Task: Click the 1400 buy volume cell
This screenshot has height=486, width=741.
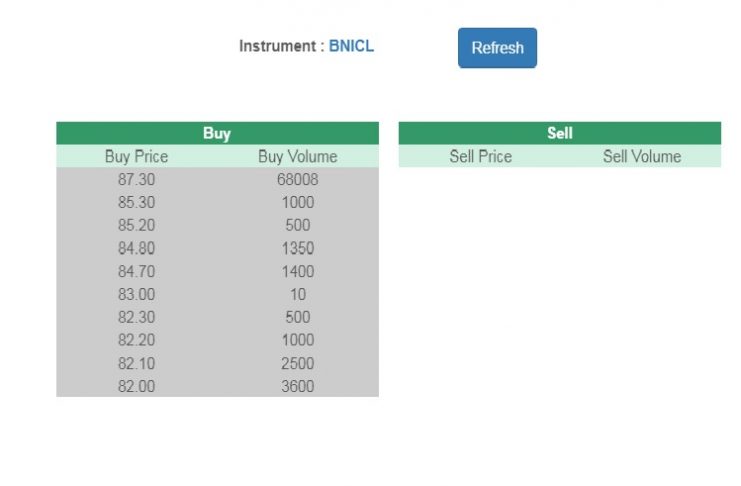Action: pyautogui.click(x=297, y=271)
